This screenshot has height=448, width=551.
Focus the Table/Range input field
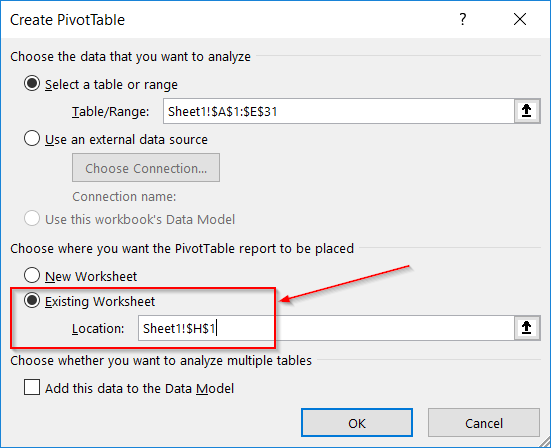339,111
